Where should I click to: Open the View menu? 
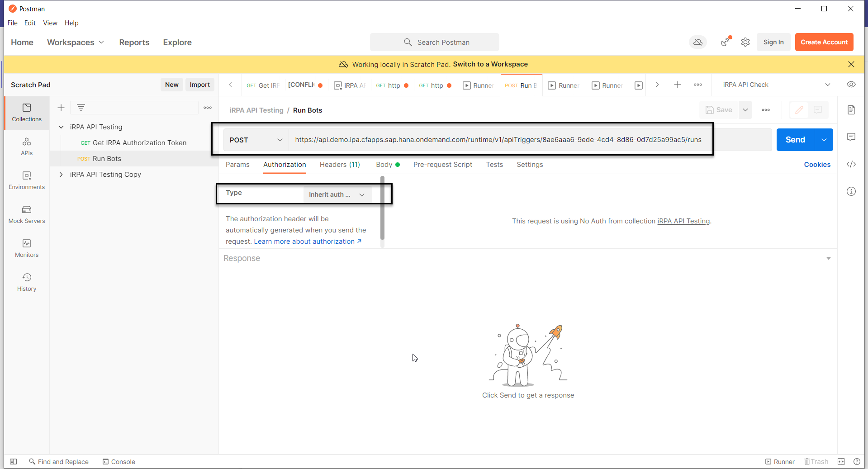[x=50, y=23]
